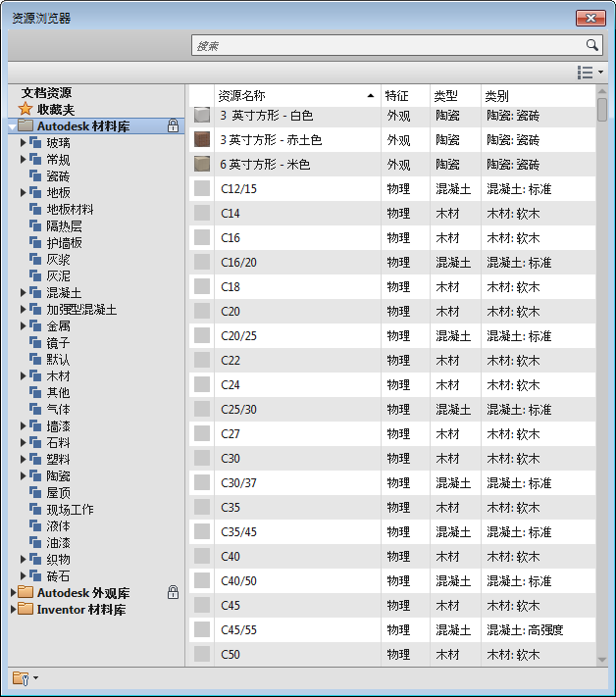This screenshot has width=616, height=697.
Task: Select the 瓷砖 category icon
Action: [35, 176]
